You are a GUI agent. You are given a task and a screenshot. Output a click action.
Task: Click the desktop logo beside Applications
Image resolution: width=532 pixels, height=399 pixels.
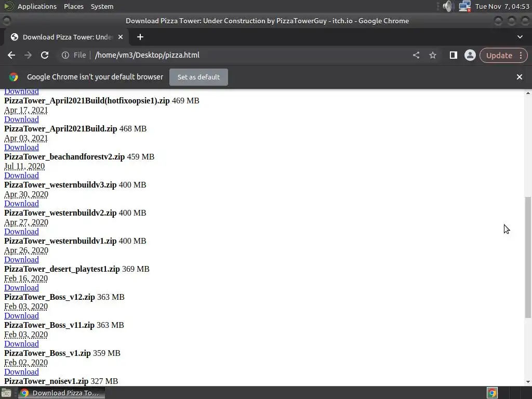(9, 6)
